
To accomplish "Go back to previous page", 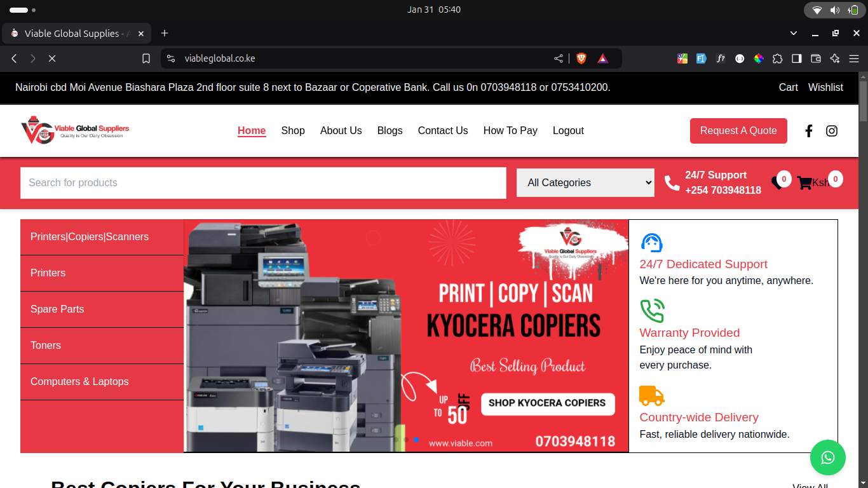I will (14, 58).
